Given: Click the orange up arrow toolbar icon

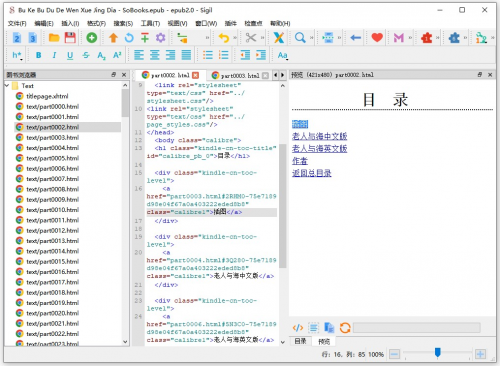Looking at the screenshot, I should 113,38.
